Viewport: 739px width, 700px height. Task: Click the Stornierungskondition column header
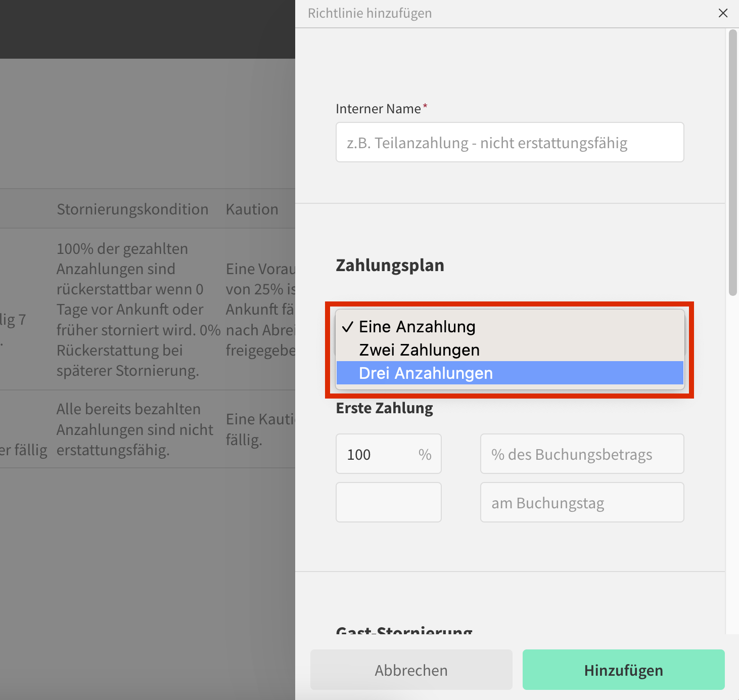tap(132, 209)
